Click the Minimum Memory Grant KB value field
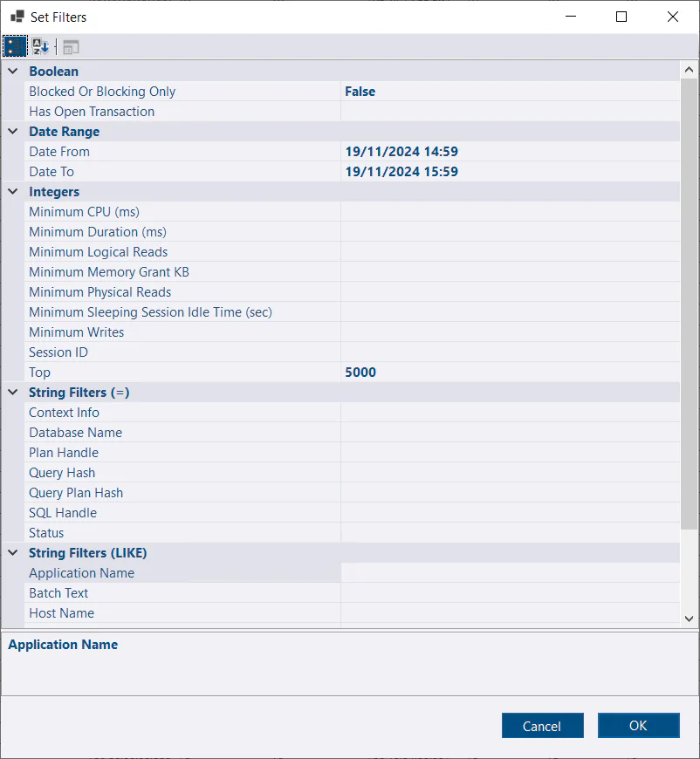Viewport: 700px width, 759px height. tap(510, 272)
